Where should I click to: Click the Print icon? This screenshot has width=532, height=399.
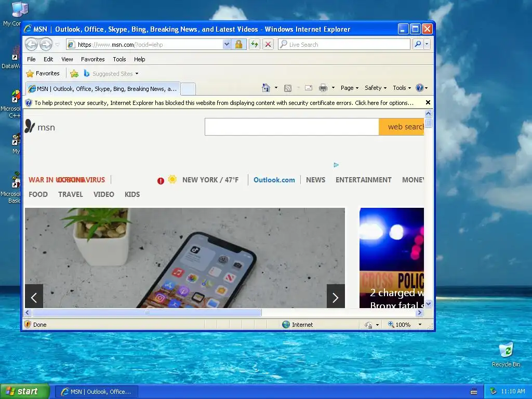(x=323, y=88)
